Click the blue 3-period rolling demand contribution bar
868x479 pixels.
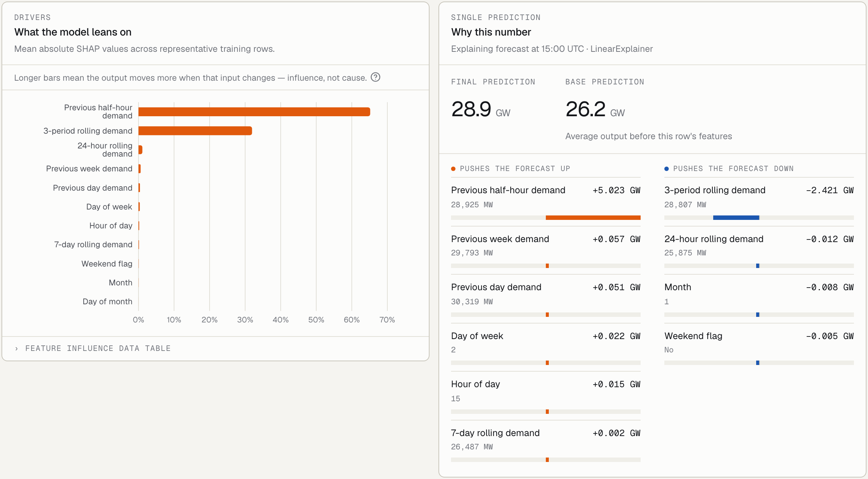click(736, 218)
